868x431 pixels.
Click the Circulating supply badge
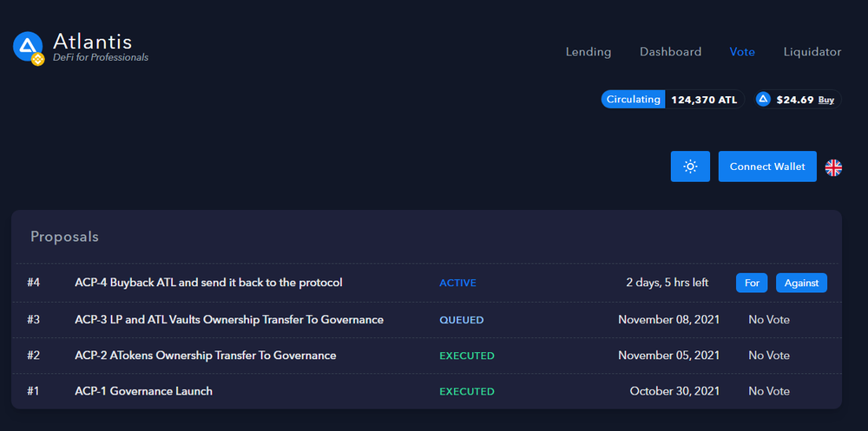(x=634, y=100)
